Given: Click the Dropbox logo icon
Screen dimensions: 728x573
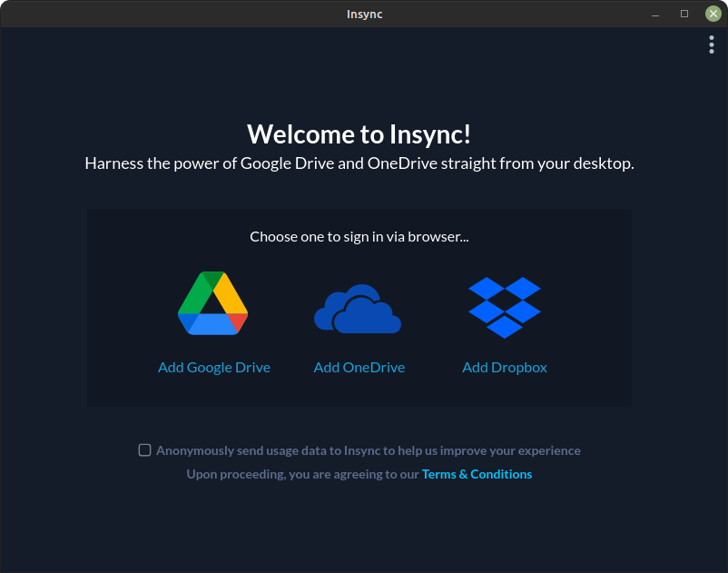Looking at the screenshot, I should click(x=505, y=307).
